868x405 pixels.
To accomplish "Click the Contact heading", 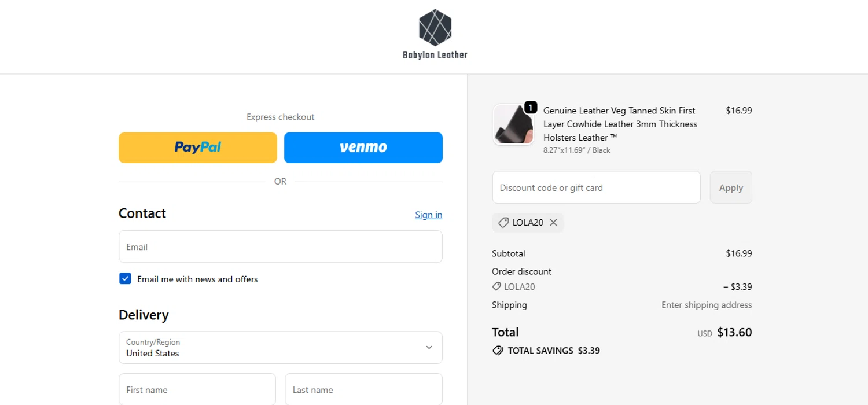I will pos(142,213).
